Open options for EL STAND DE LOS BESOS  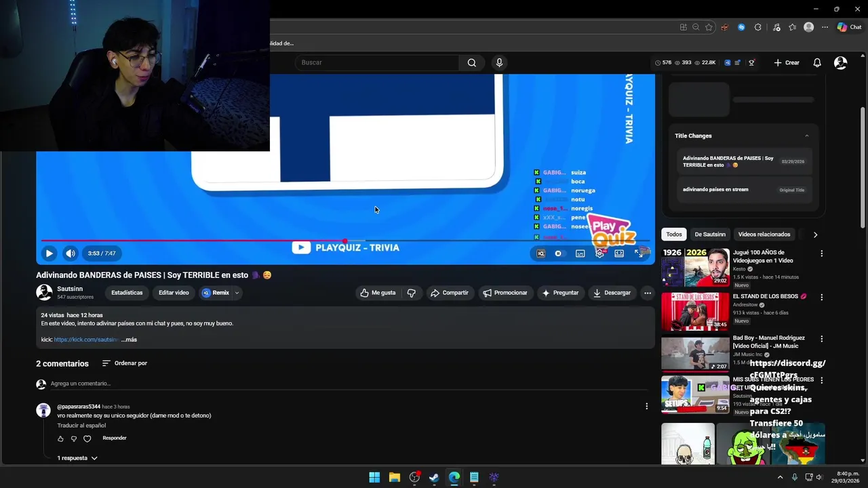click(822, 298)
